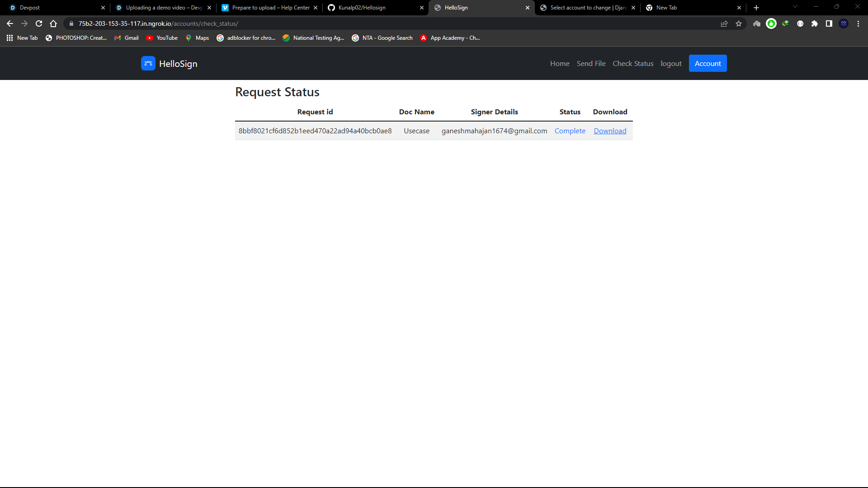
Task: Open the browser home page
Action: (53, 23)
